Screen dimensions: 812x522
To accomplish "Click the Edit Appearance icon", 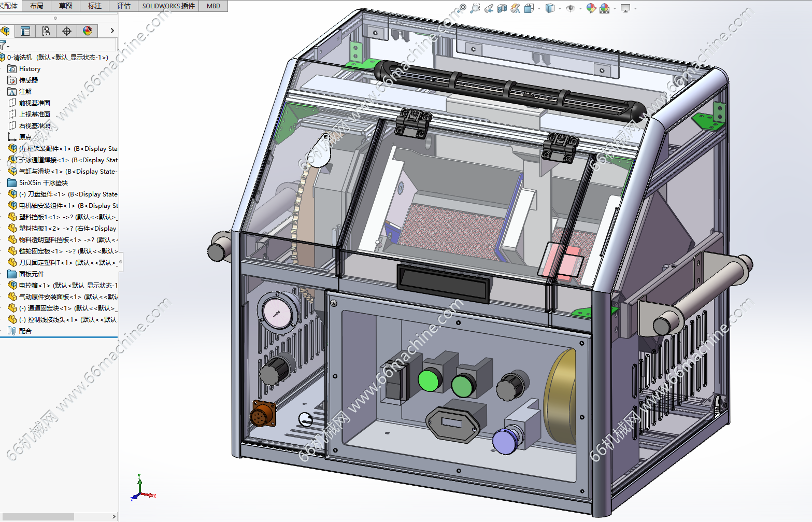I will click(591, 8).
